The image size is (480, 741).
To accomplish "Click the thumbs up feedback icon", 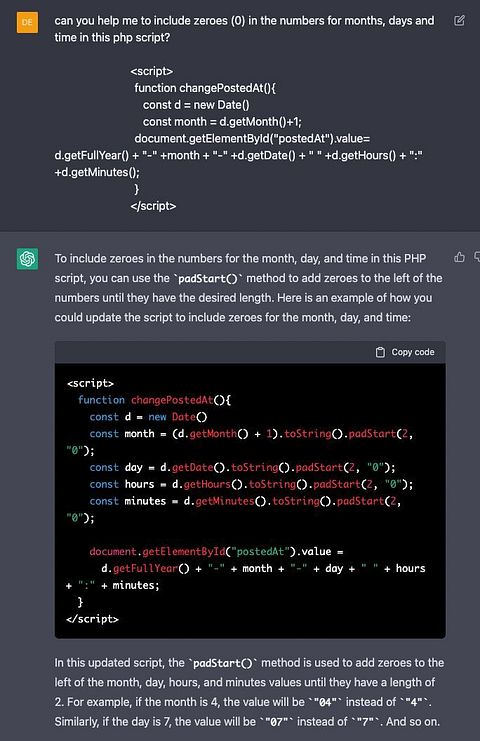I will point(459,257).
